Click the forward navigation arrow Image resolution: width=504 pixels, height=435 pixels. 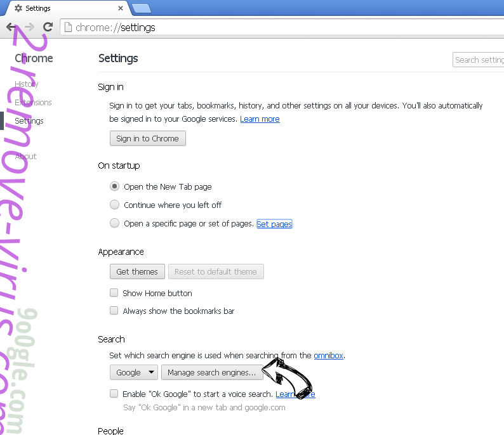[29, 27]
